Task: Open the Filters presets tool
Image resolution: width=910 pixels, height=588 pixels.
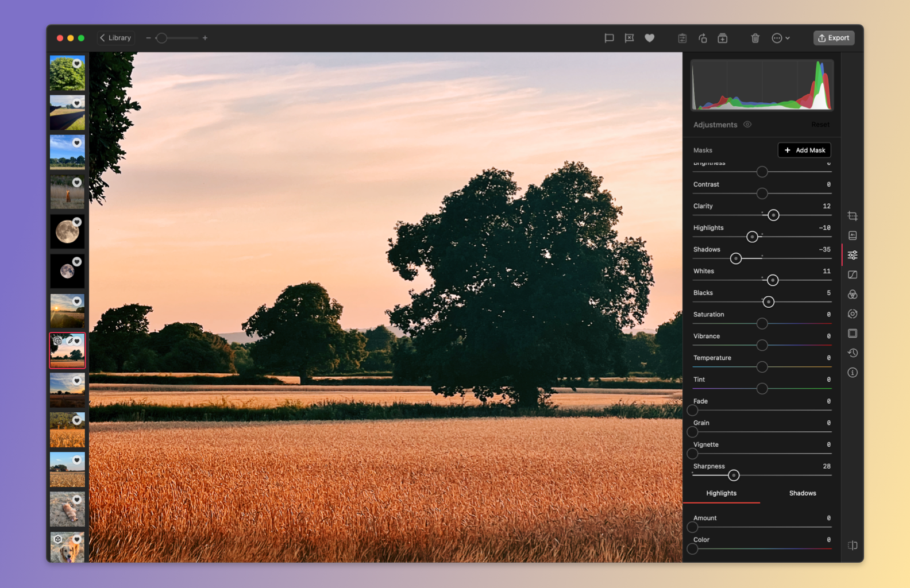Action: [853, 235]
